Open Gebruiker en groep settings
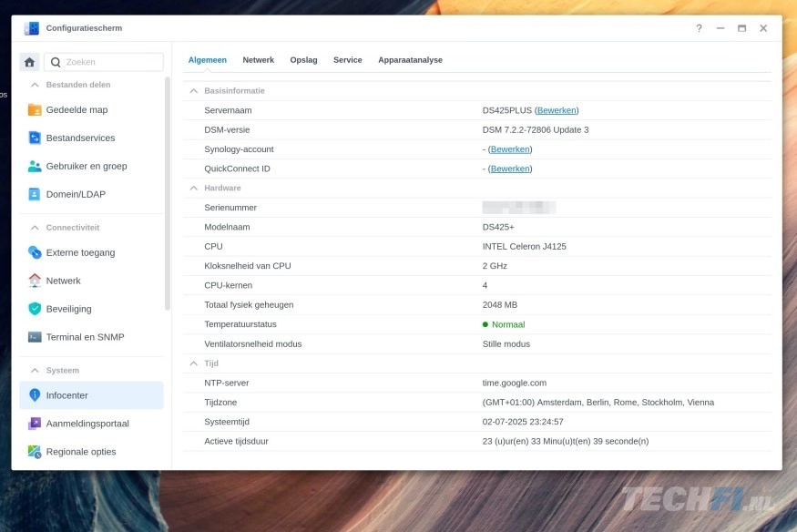This screenshot has width=797, height=532. (x=91, y=166)
